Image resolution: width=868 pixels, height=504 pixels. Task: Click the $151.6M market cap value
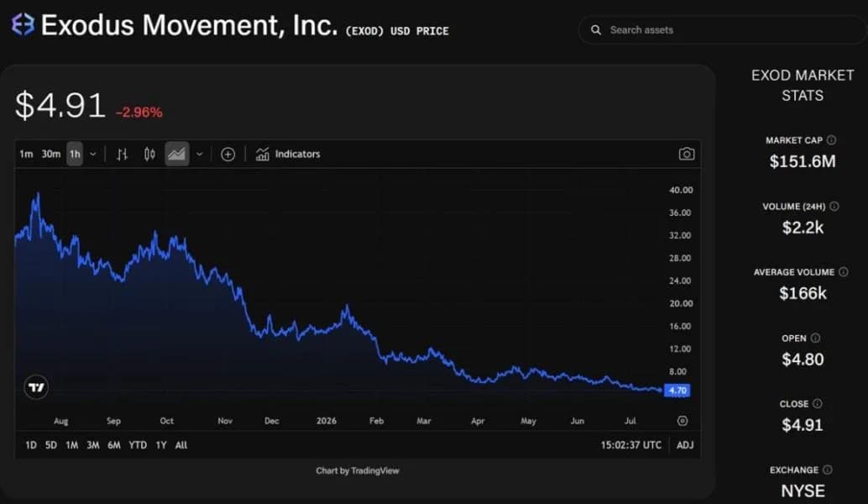click(x=803, y=161)
